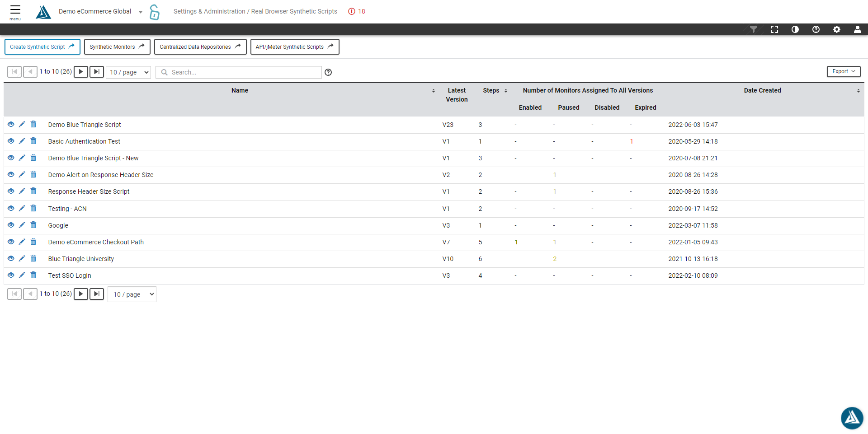Screen dimensions: 868x434
Task: Go to Synthetic Monitors page
Action: 117,47
